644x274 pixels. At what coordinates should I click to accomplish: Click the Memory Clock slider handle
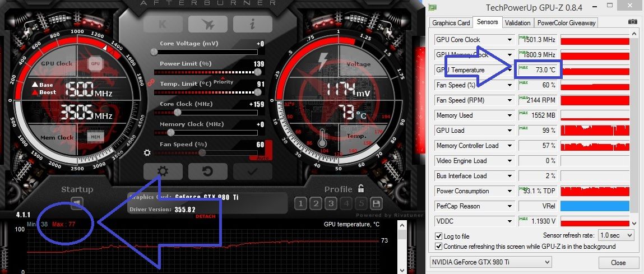coord(171,132)
